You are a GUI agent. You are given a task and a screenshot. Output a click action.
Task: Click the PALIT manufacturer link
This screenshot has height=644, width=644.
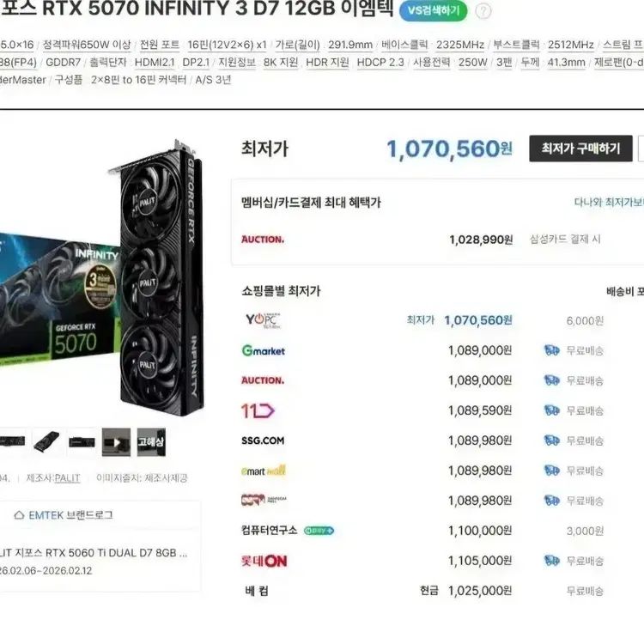pyautogui.click(x=67, y=478)
